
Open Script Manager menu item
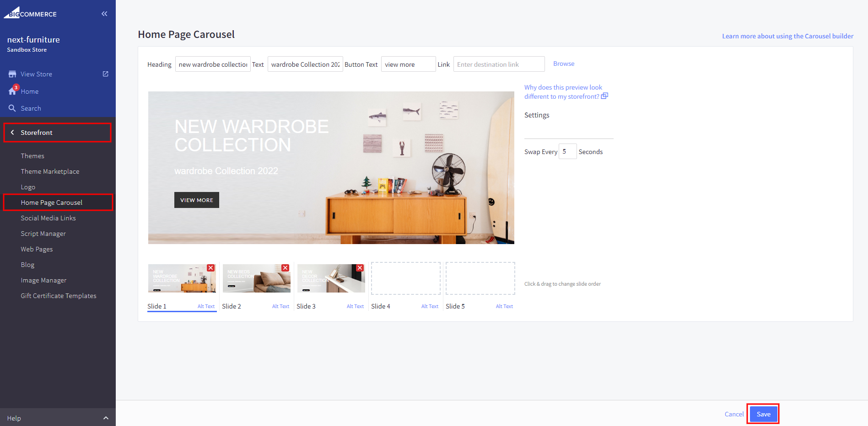[43, 234]
